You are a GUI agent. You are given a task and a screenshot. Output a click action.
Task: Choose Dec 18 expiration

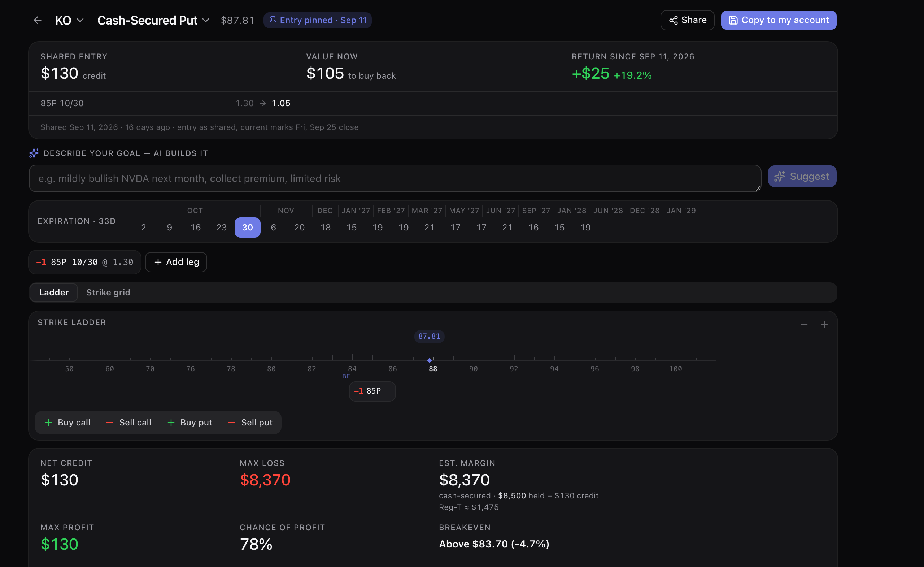point(326,228)
